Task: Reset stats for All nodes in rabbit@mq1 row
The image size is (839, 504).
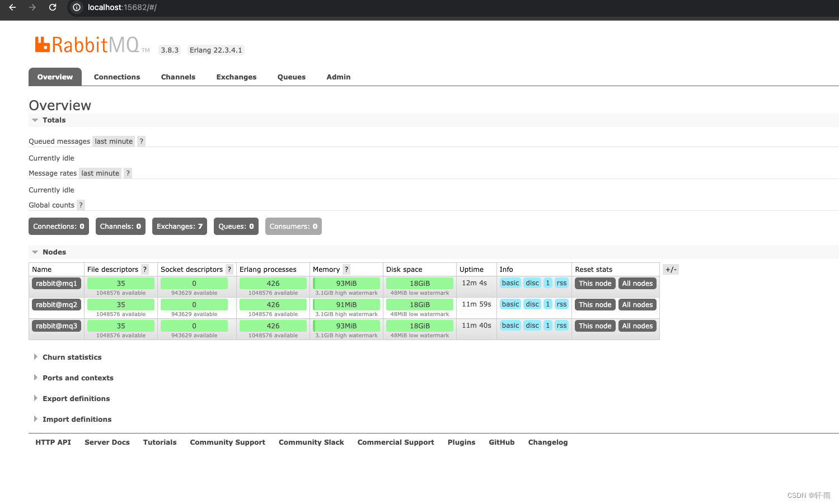Action: [x=638, y=284]
